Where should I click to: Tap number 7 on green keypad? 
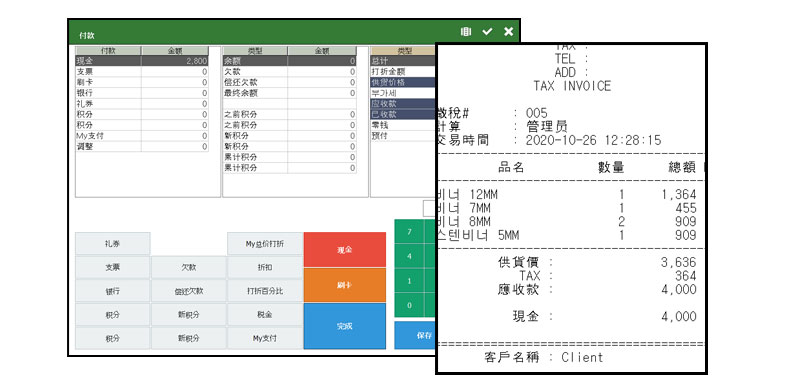click(x=409, y=232)
